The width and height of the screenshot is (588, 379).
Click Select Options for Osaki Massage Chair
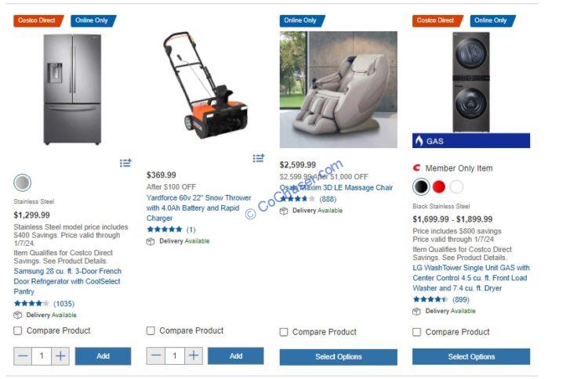(x=338, y=357)
